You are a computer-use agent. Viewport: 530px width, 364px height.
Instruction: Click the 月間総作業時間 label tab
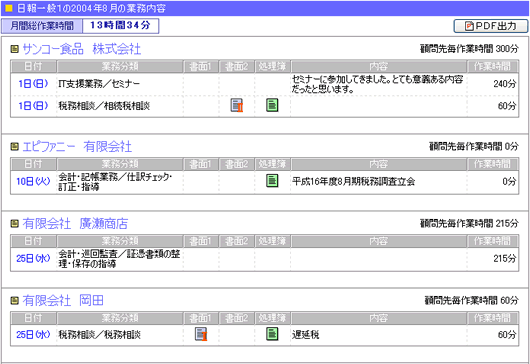(42, 26)
